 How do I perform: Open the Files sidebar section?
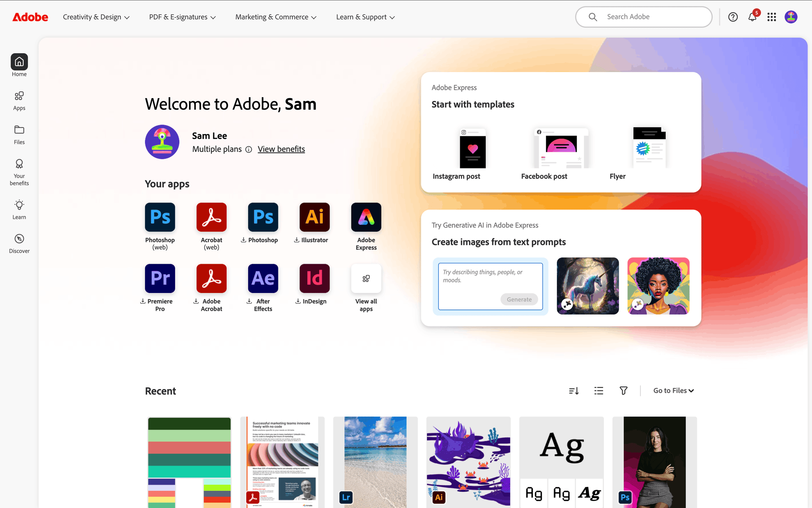pyautogui.click(x=19, y=135)
